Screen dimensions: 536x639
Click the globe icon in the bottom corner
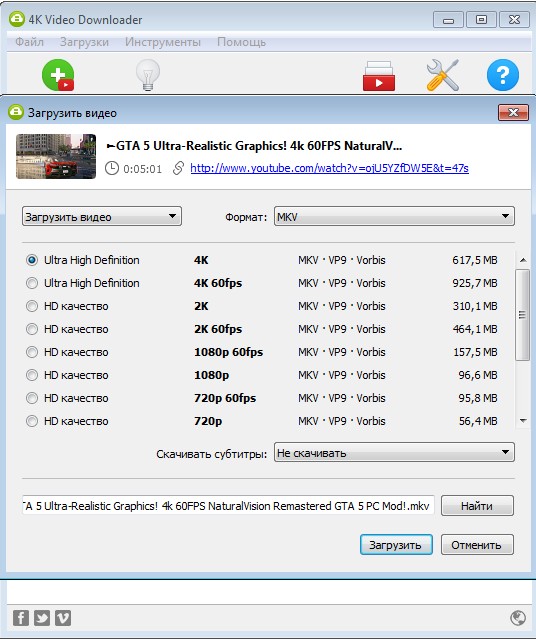518,618
